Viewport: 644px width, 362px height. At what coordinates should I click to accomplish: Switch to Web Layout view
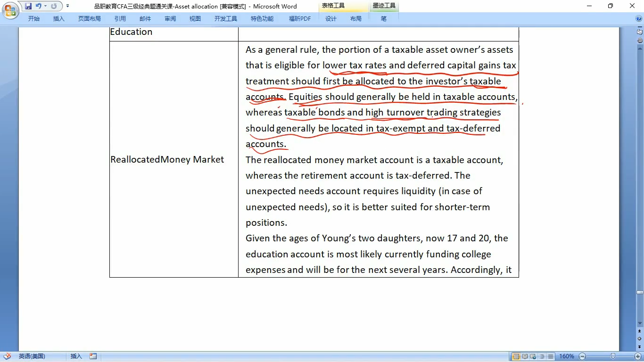coord(533,356)
